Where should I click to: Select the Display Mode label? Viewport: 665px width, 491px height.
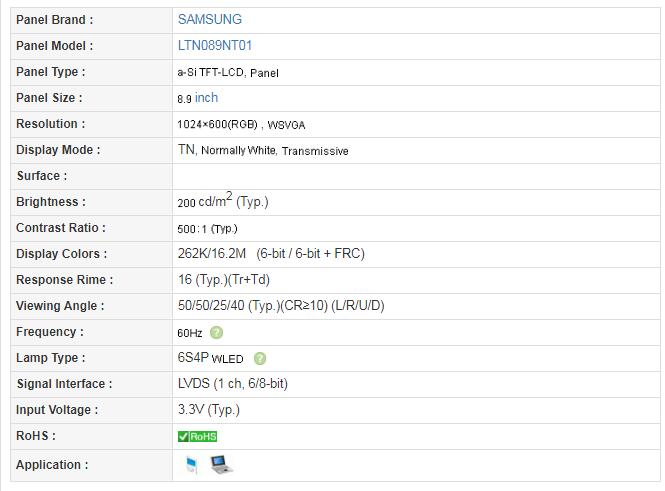click(58, 150)
